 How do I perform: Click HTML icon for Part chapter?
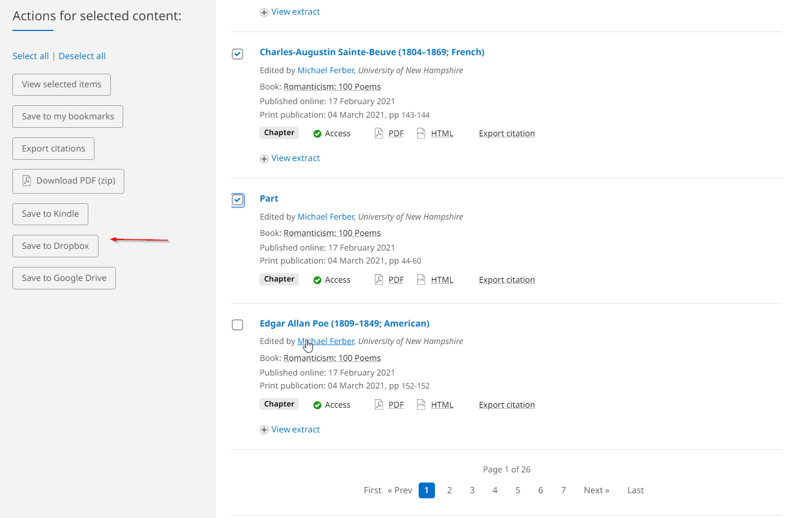pyautogui.click(x=421, y=280)
